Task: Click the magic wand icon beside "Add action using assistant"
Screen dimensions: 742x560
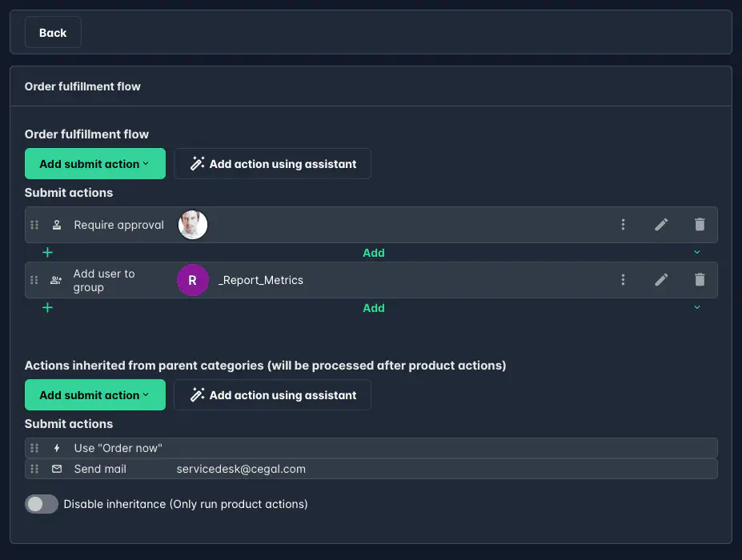Action: [x=196, y=163]
